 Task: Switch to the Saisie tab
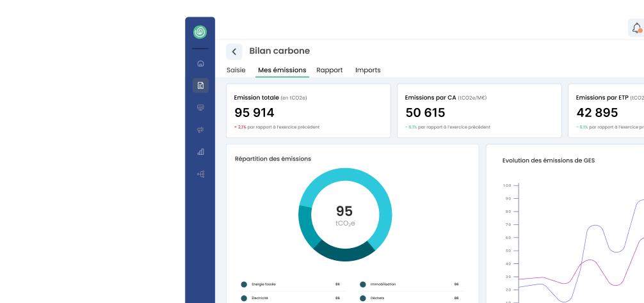pos(236,70)
